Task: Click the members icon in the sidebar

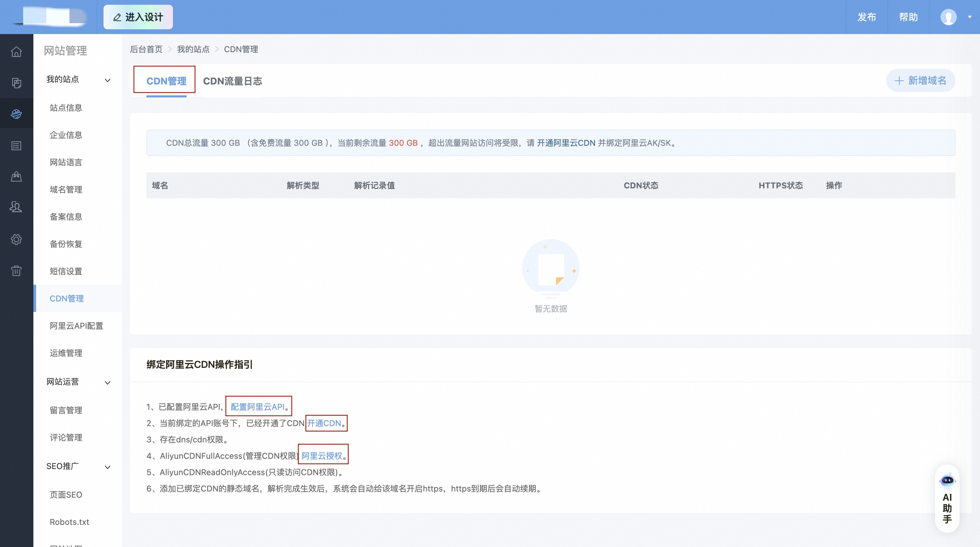Action: point(16,207)
